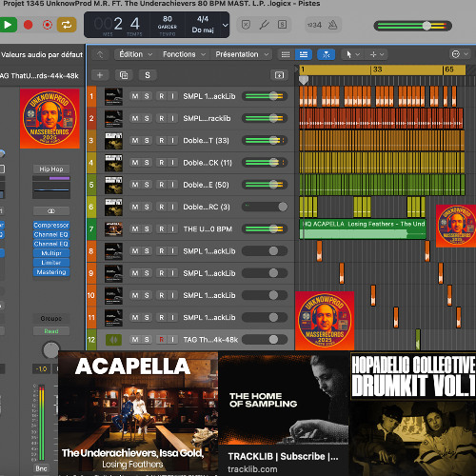Mute track 5 Doble...E (50)
Image resolution: width=476 pixels, height=476 pixels.
135,185
